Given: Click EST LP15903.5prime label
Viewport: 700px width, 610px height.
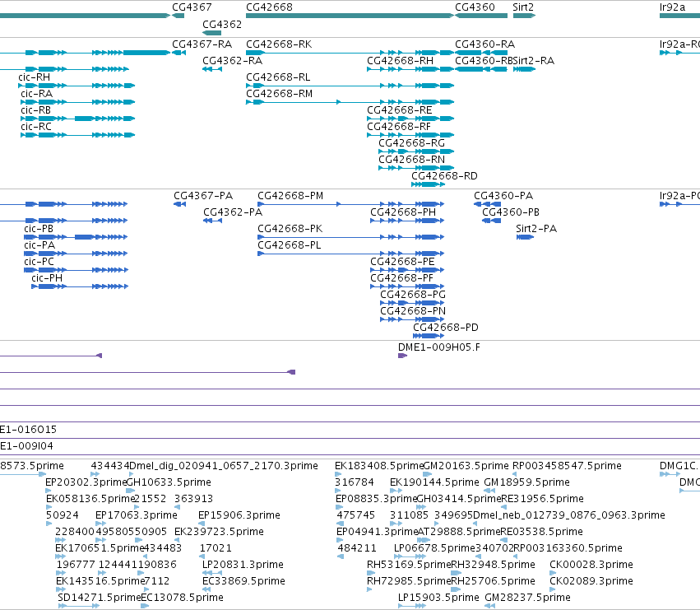Looking at the screenshot, I should tap(438, 598).
